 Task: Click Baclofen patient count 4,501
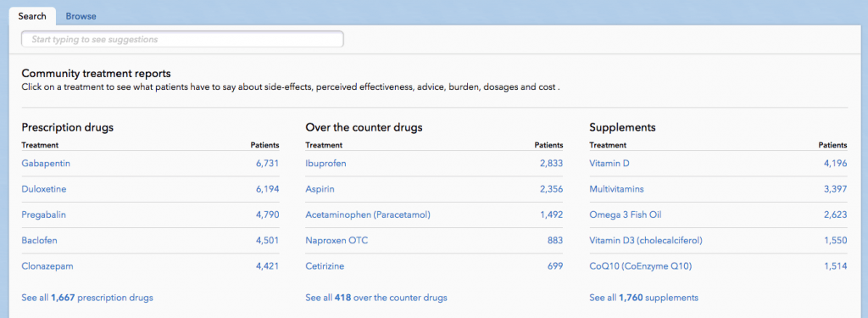(267, 241)
